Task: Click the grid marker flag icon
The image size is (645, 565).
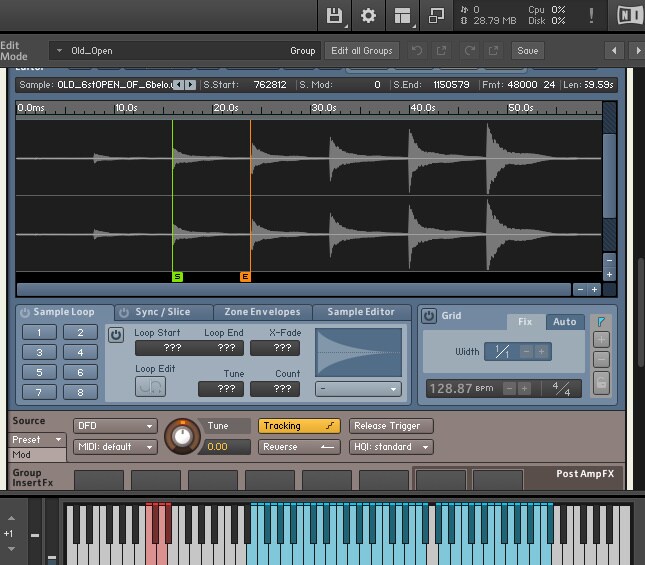Action: (x=601, y=322)
